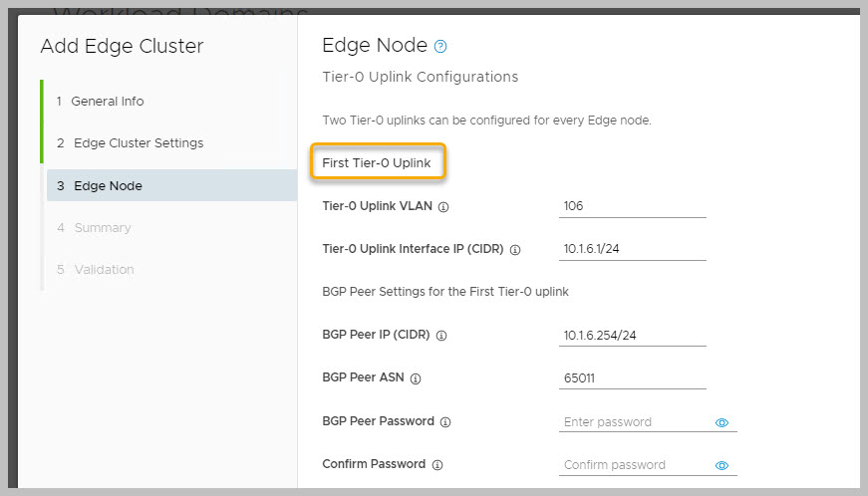
Task: Click info icon beside Tier-0 Uplink VLAN
Action: point(443,207)
